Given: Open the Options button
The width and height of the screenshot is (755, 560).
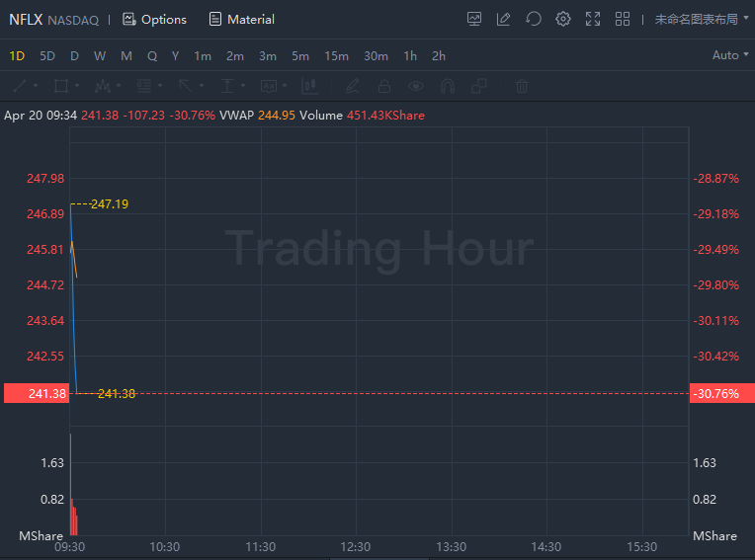Looking at the screenshot, I should click(154, 19).
